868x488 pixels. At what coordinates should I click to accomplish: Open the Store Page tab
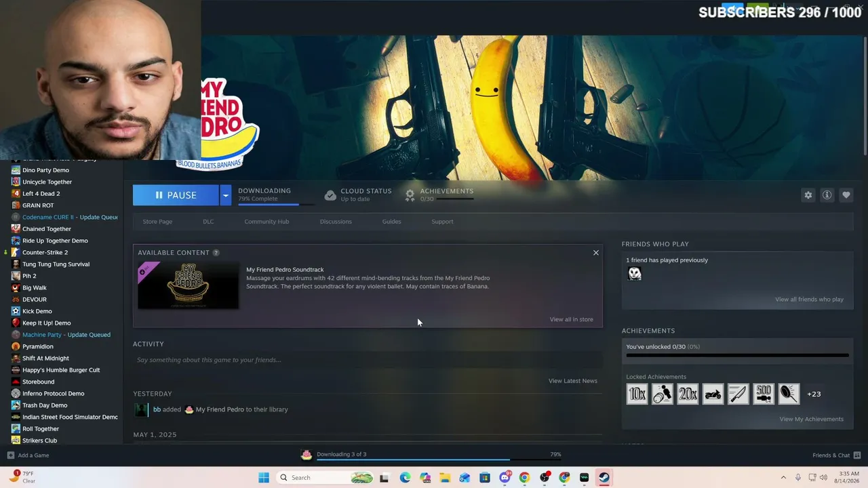pos(157,222)
